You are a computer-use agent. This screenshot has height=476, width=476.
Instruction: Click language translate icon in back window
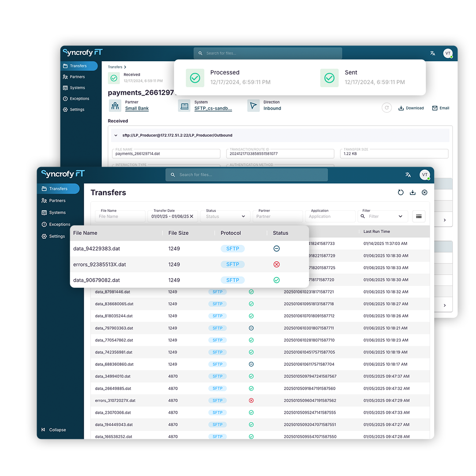tap(433, 53)
